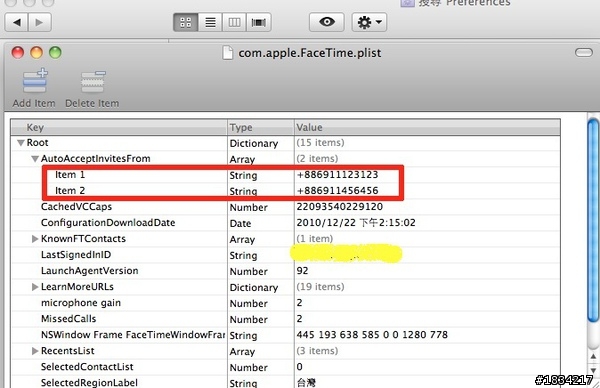Click the red close button of plist window
The height and width of the screenshot is (388, 600).
click(x=18, y=53)
